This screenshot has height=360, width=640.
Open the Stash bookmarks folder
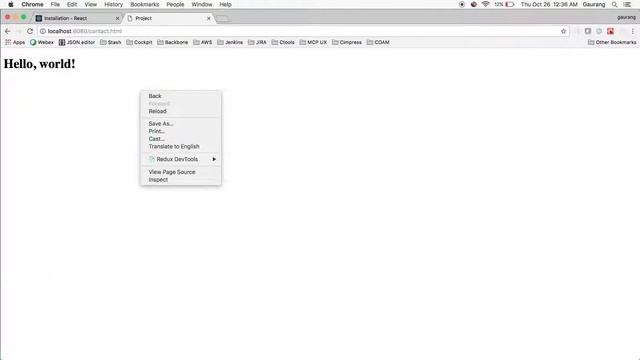111,42
